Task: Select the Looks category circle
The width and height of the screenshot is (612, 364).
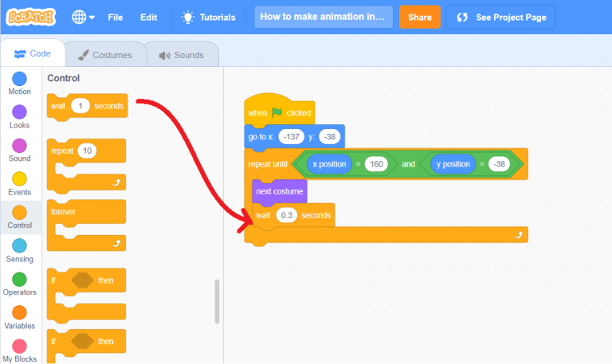Action: click(x=20, y=112)
